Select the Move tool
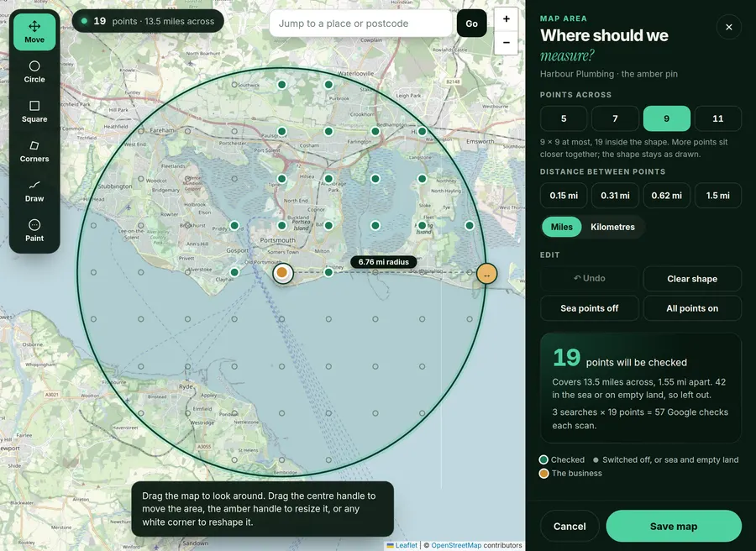The width and height of the screenshot is (756, 551). (x=34, y=32)
